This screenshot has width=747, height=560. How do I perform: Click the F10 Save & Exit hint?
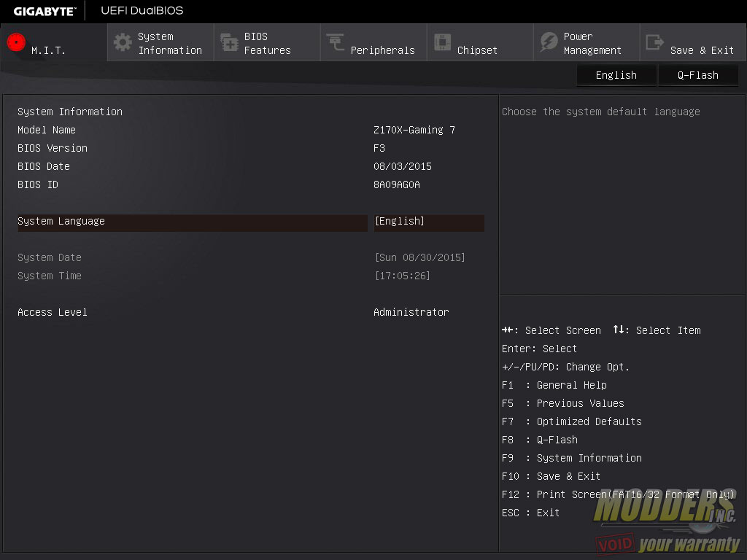551,476
